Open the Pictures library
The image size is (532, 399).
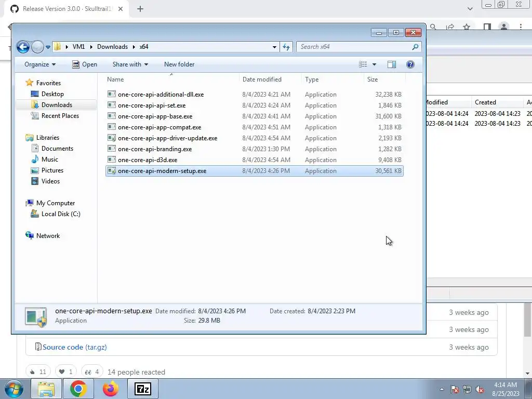[x=47, y=170]
